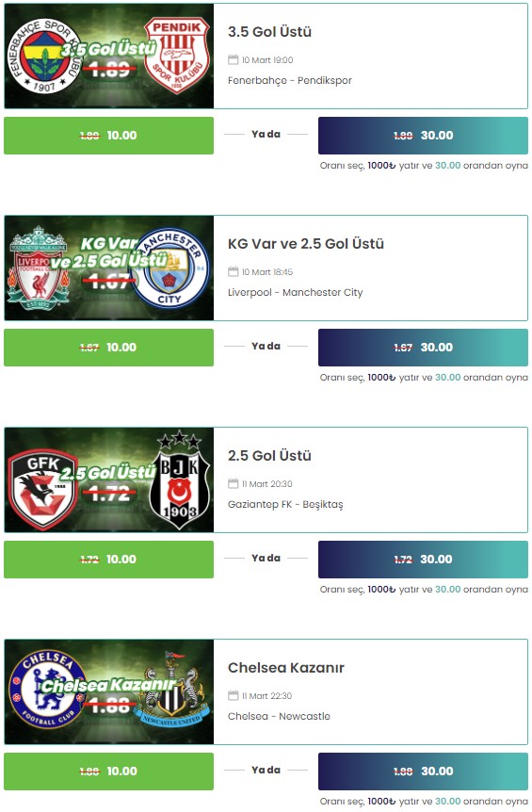Select 10.00 odds for Chelsea Kazanır

click(108, 771)
